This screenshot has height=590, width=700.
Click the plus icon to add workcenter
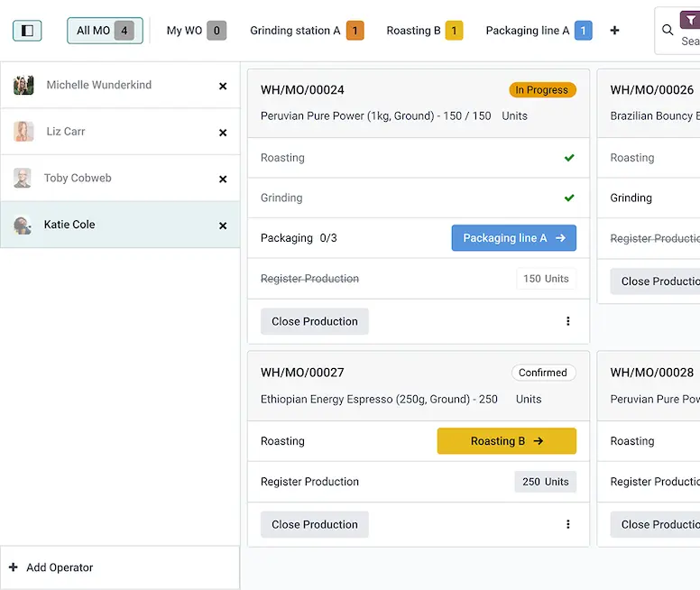pos(614,31)
